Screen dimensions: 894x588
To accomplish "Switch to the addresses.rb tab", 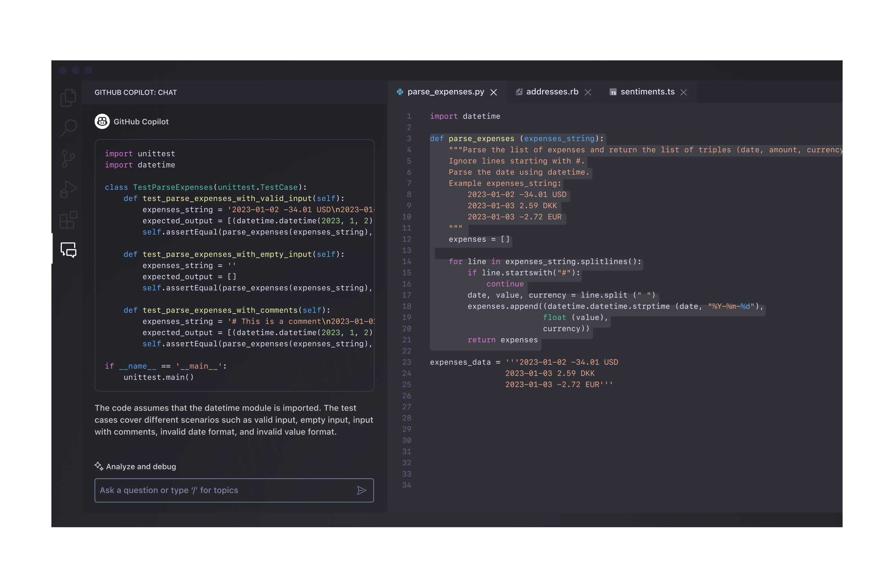I will click(x=552, y=91).
